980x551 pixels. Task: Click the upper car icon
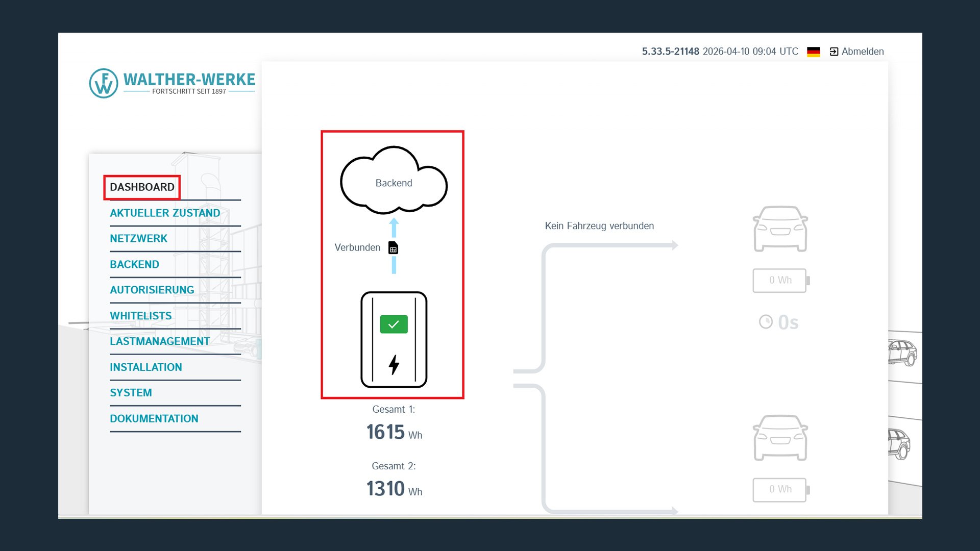click(780, 229)
